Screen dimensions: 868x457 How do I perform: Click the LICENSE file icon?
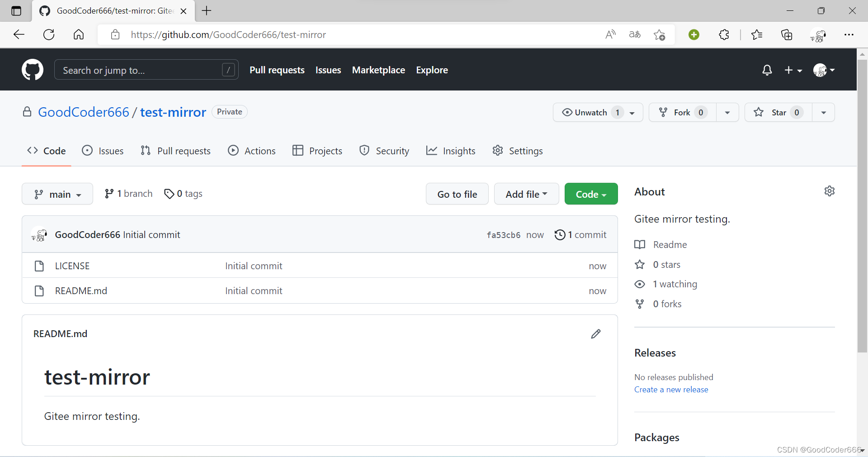coord(39,266)
